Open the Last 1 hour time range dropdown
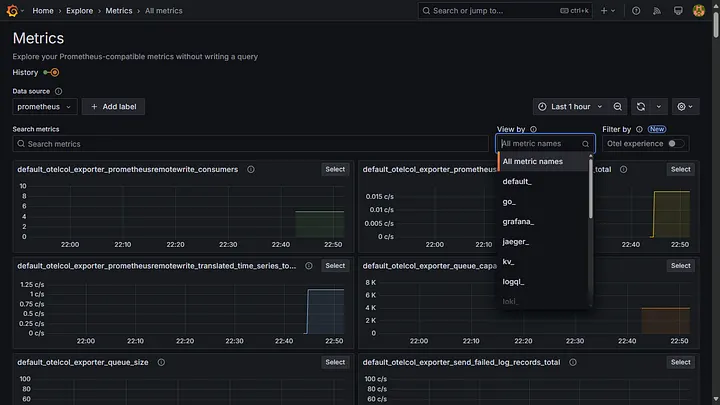The image size is (720, 405). coord(570,107)
